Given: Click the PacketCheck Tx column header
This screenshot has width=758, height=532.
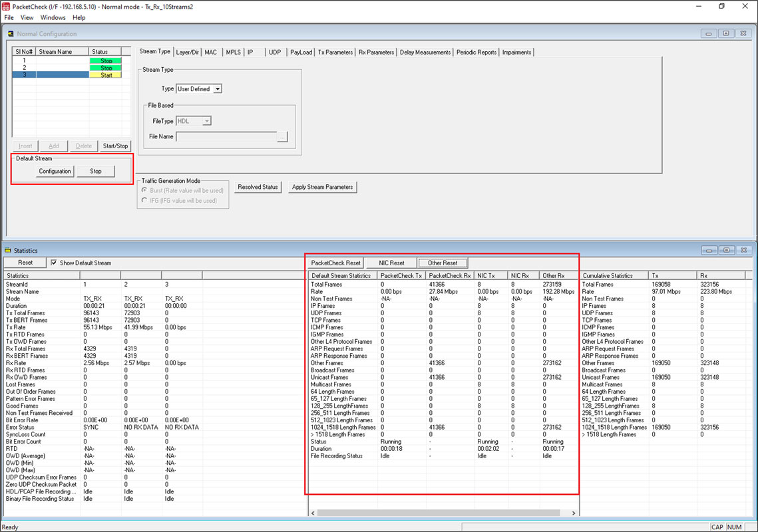Looking at the screenshot, I should tap(402, 275).
